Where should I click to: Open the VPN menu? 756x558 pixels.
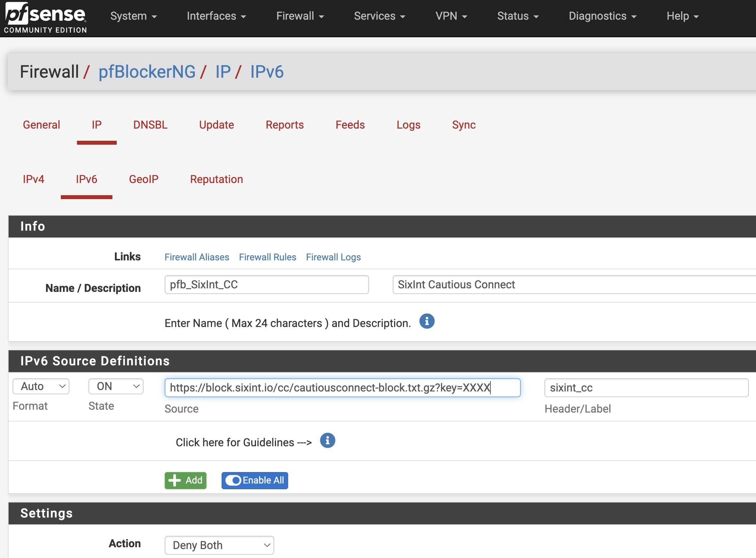point(451,16)
